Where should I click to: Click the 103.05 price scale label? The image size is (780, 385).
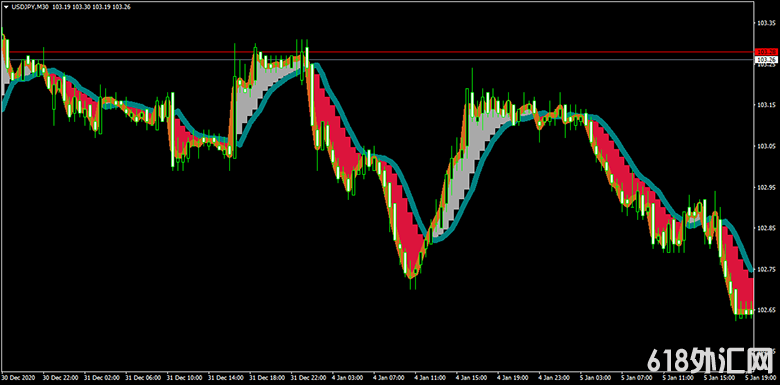pyautogui.click(x=766, y=146)
